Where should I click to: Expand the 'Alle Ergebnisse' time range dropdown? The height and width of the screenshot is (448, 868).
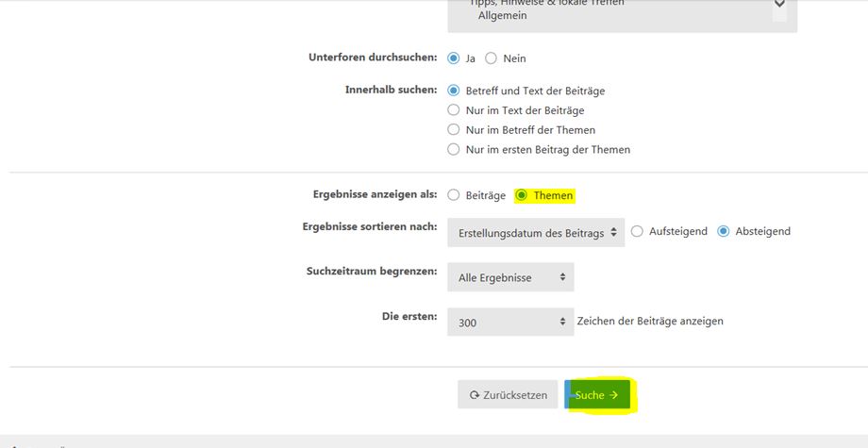click(510, 277)
